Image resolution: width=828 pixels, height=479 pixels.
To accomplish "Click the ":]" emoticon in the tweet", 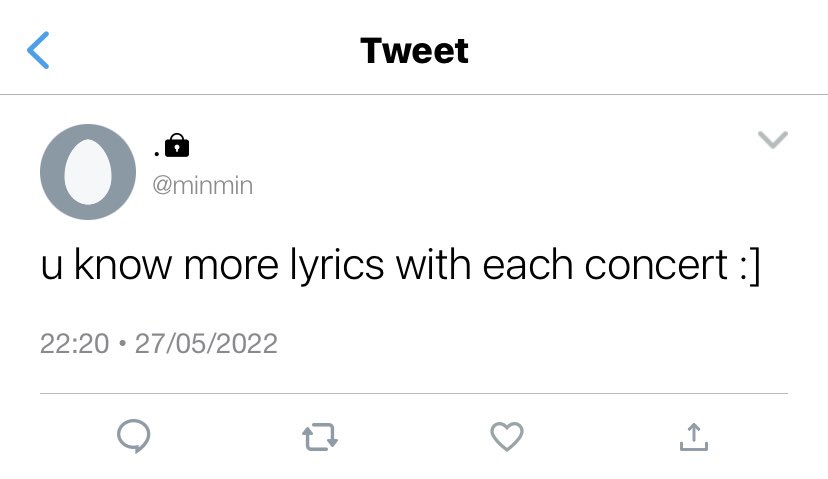I will [750, 266].
